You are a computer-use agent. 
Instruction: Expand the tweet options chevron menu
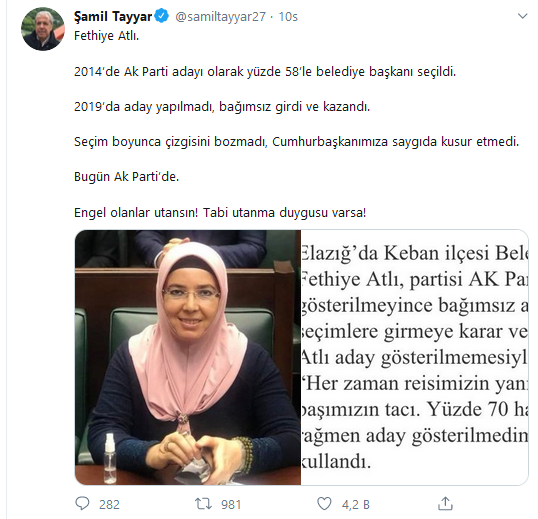(x=522, y=16)
